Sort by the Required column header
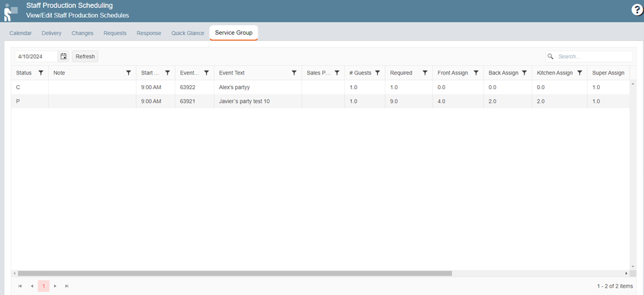This screenshot has height=295, width=644. [x=401, y=73]
